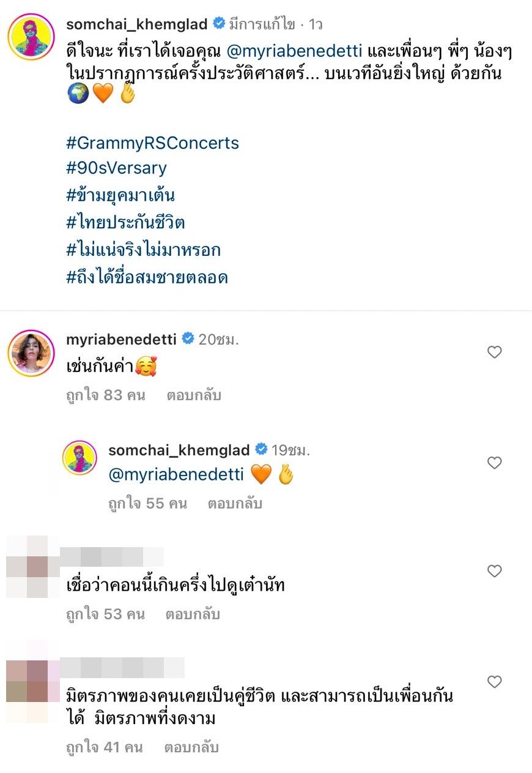The image size is (532, 773).
Task: Tap the @myriabenedetti mention in the reply
Action: pos(176,474)
